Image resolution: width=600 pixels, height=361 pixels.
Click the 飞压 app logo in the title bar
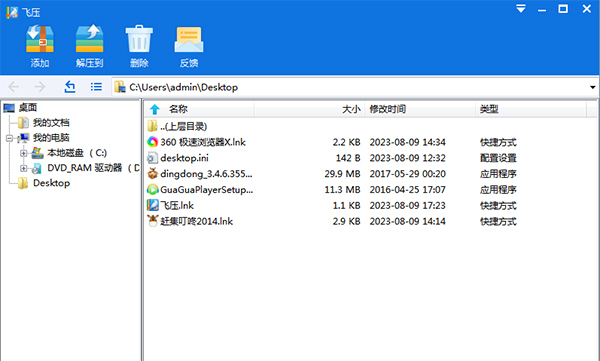[x=12, y=12]
